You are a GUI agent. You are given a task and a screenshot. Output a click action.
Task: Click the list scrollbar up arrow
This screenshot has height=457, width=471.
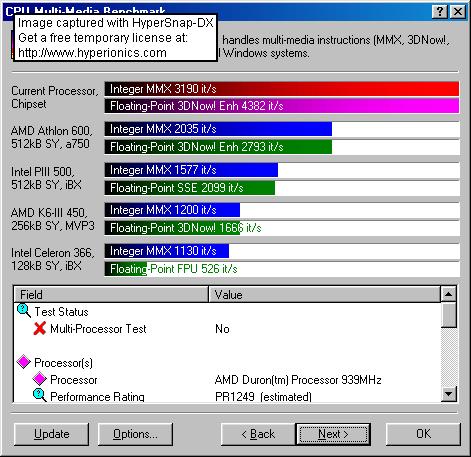448,294
